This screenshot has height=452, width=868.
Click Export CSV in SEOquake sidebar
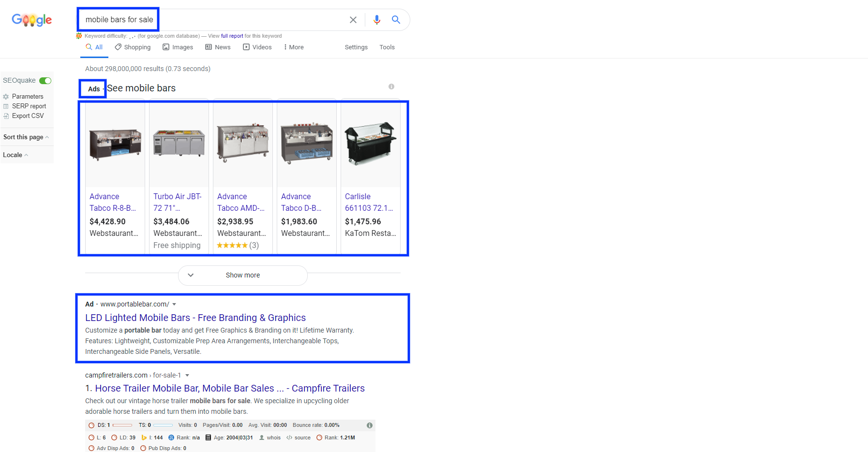pyautogui.click(x=28, y=116)
